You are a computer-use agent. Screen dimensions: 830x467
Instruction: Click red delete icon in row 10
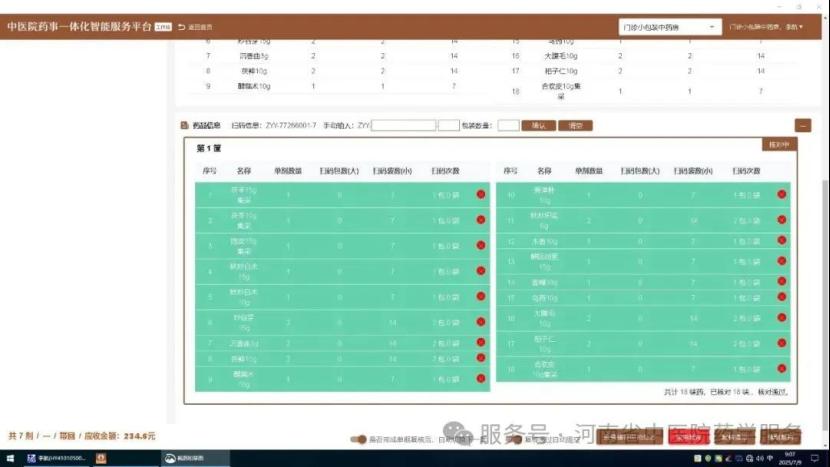(x=782, y=194)
